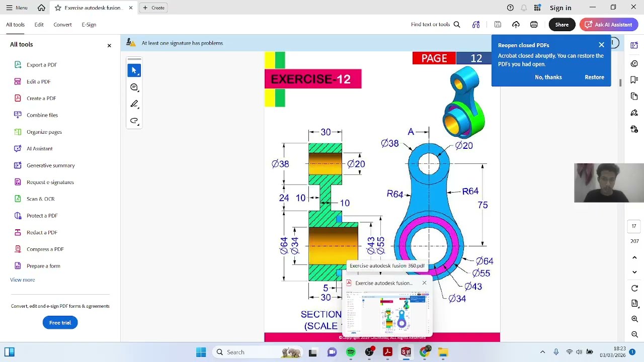Click the Share button
Screen dimensions: 644x362
(x=561, y=25)
